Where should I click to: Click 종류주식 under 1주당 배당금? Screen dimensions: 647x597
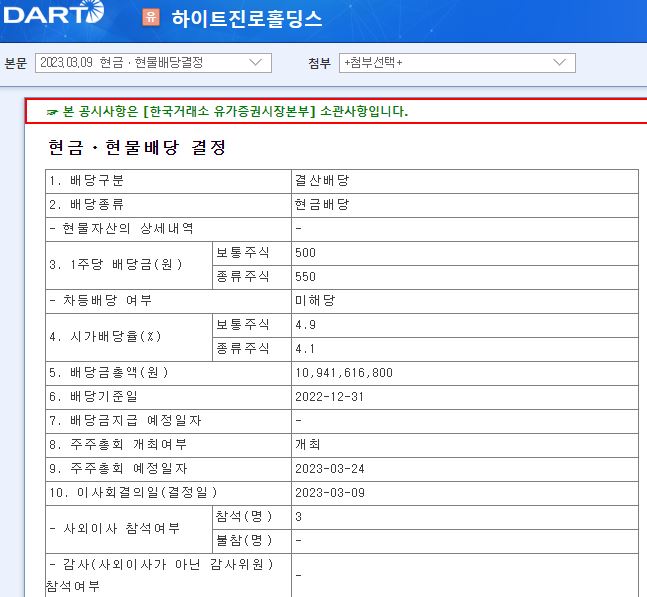[243, 276]
